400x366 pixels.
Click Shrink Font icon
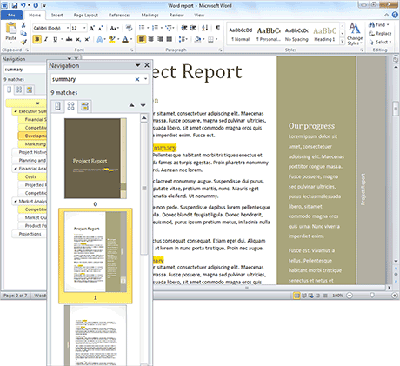click(100, 28)
